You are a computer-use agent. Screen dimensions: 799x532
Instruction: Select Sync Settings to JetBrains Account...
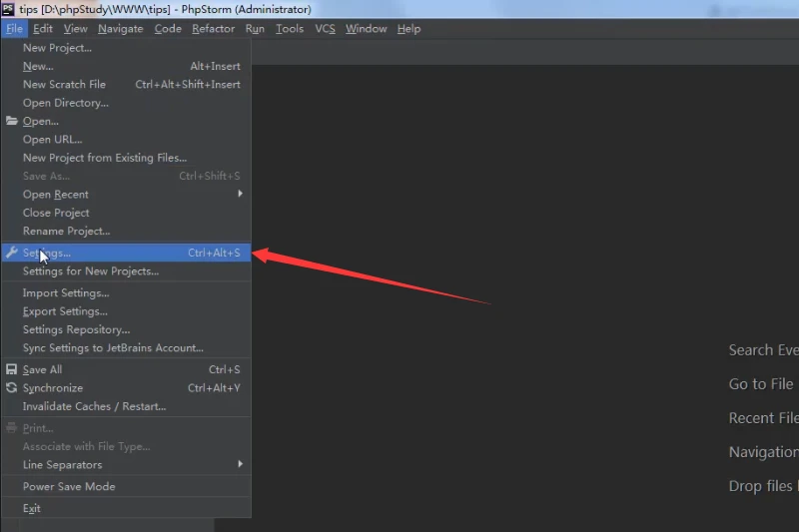click(127, 348)
